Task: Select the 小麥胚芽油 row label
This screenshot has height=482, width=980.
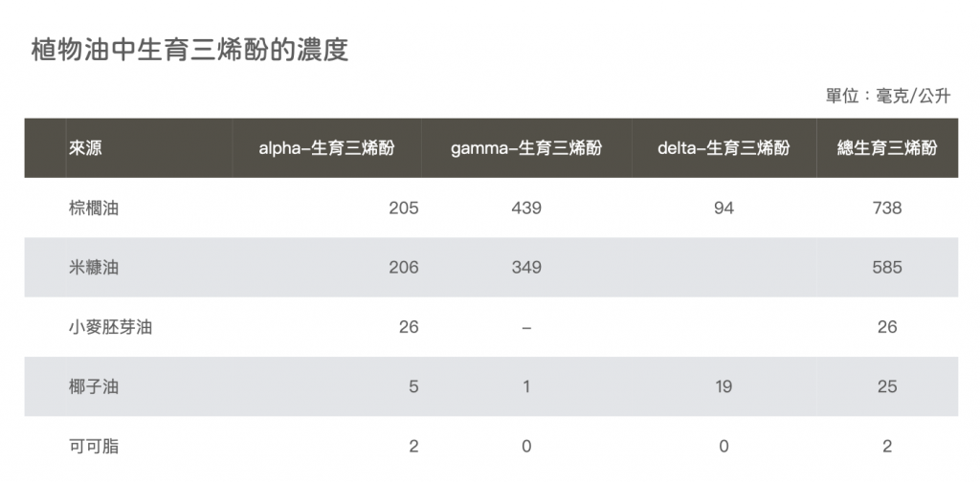Action: (x=111, y=327)
